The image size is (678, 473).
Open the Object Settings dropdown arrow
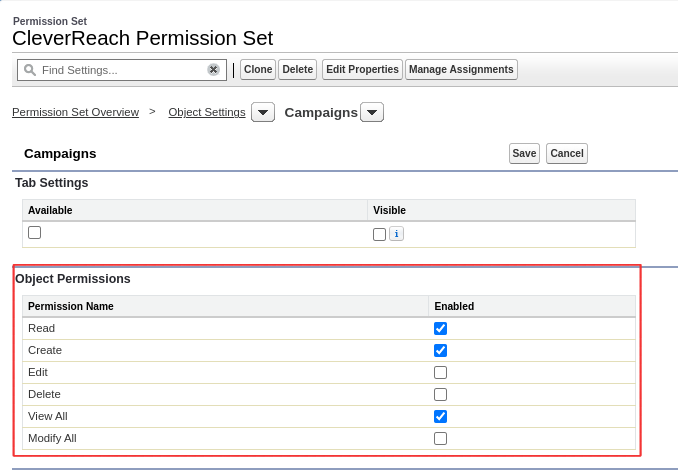click(263, 112)
